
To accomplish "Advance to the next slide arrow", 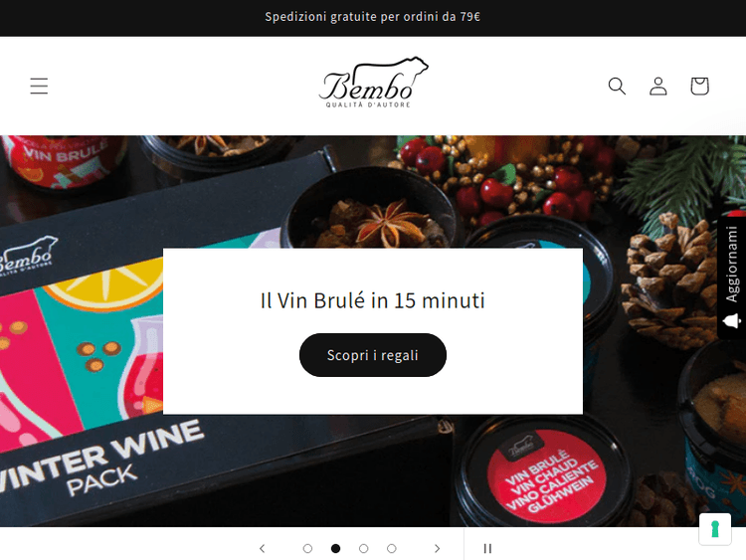I will click(437, 549).
